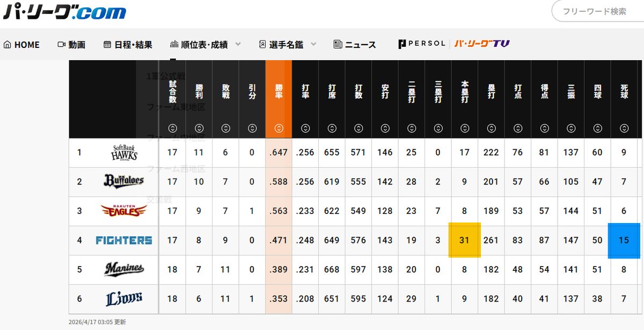Image resolution: width=644 pixels, height=330 pixels.
Task: Sort by 二塁打 sort icon
Action: pos(412,128)
